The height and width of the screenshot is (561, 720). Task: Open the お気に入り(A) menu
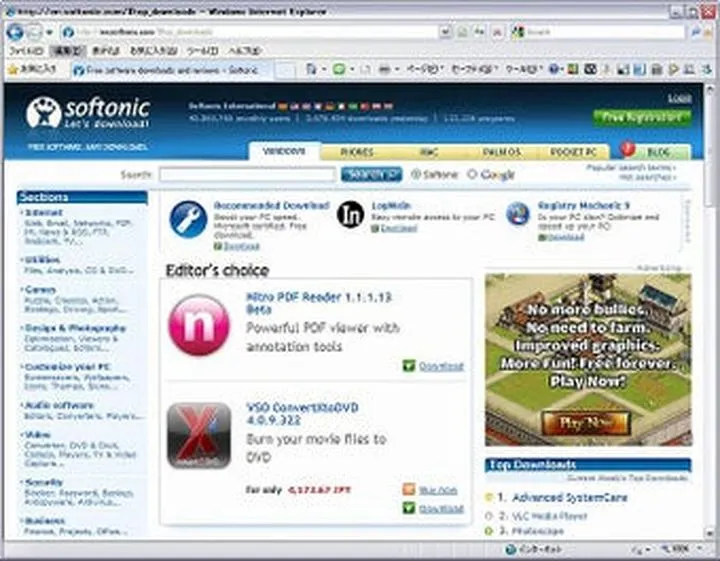(153, 50)
